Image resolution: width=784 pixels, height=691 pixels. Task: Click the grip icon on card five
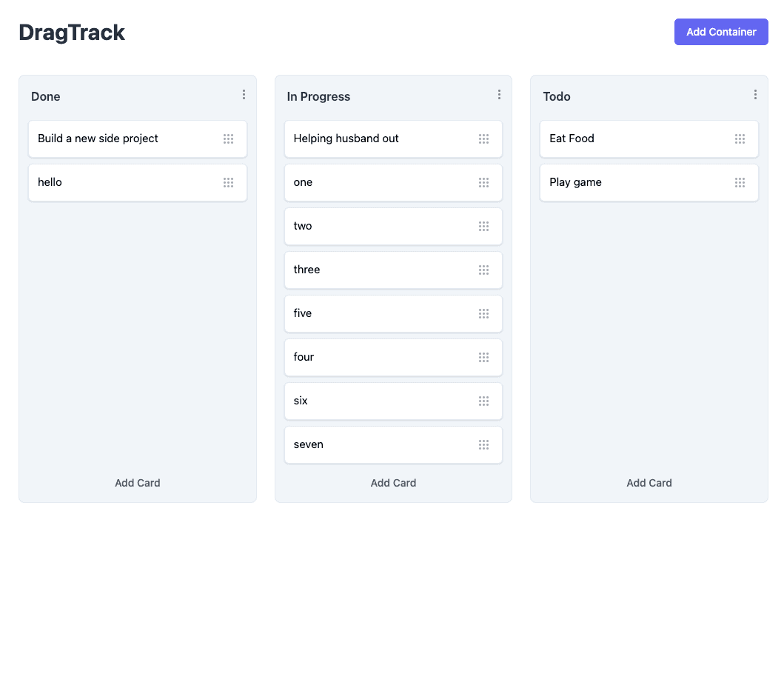coord(484,314)
